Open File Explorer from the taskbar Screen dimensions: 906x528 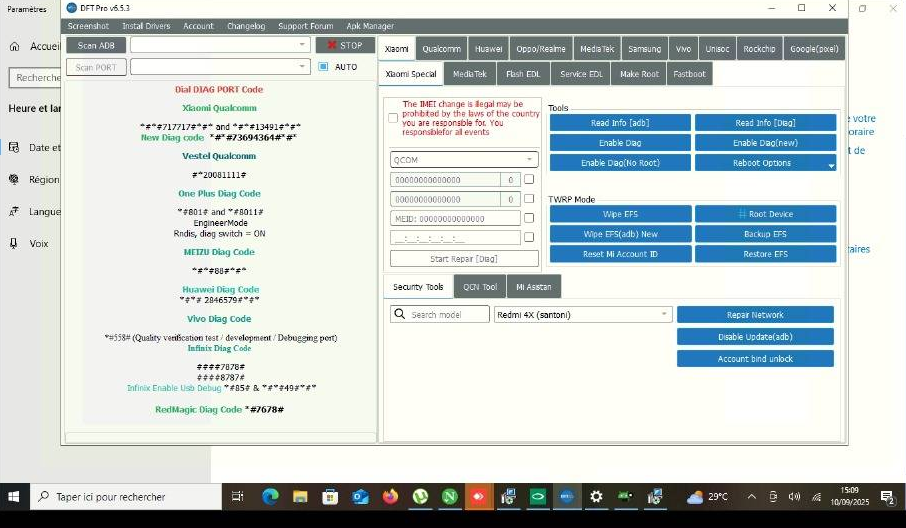point(300,496)
